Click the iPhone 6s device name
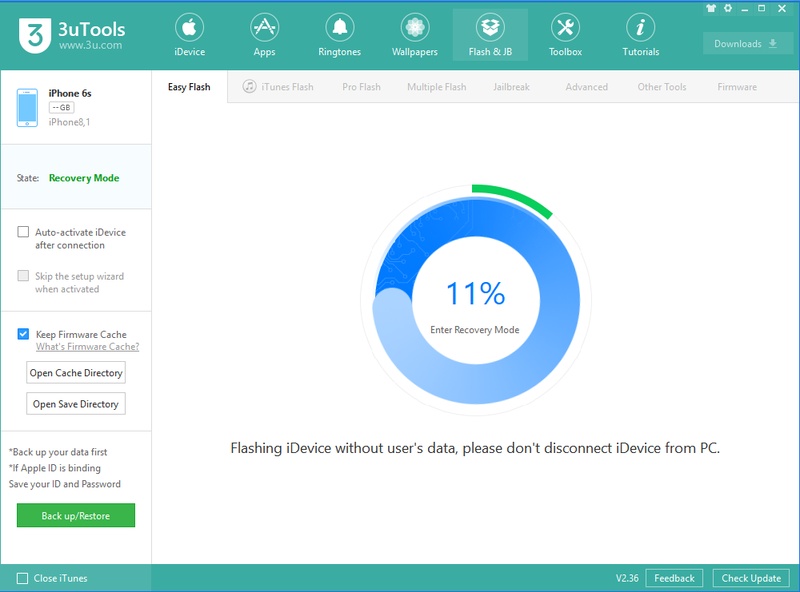800x592 pixels. coord(70,93)
